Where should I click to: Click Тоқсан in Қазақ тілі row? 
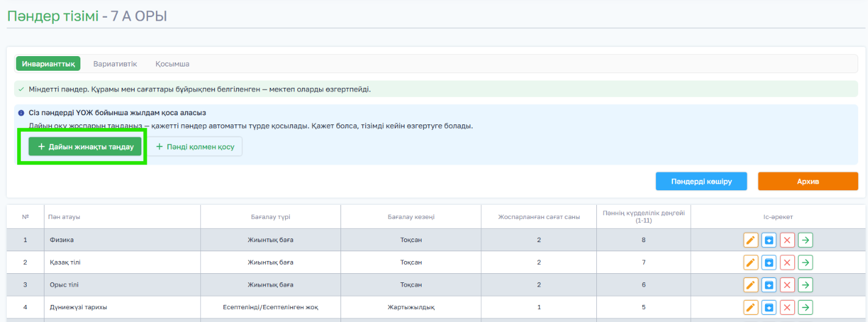(411, 262)
